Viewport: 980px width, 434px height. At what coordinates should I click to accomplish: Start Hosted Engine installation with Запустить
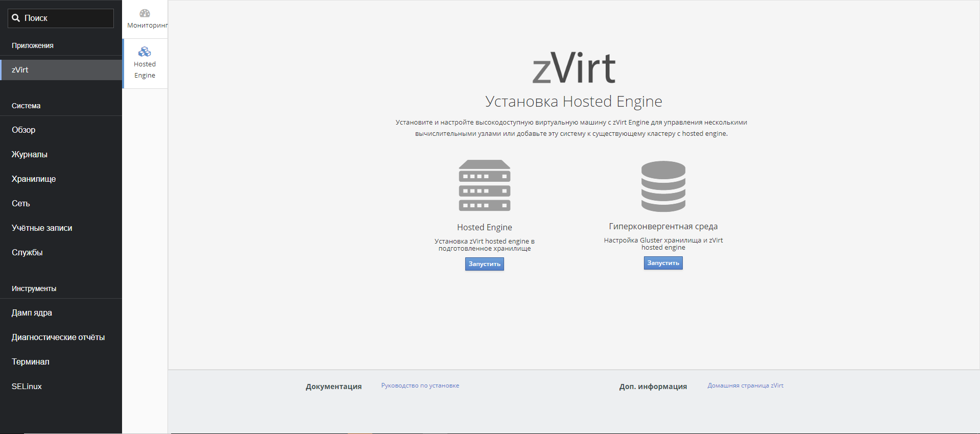(485, 264)
